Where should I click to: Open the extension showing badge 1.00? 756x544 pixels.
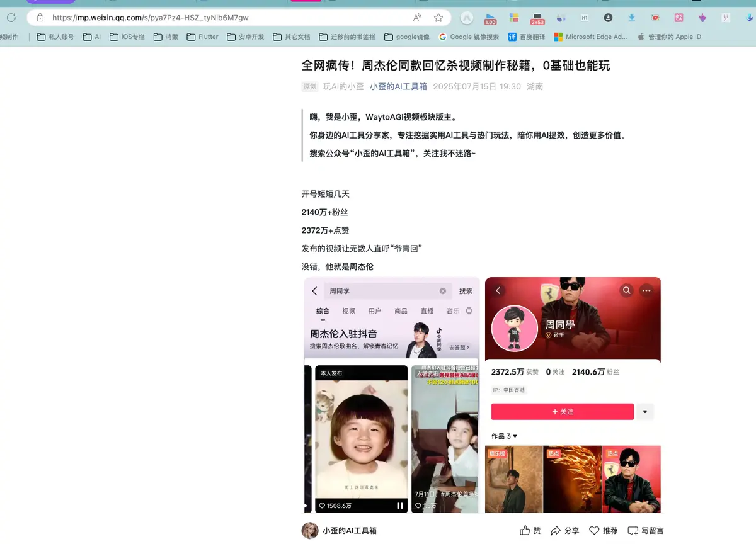click(x=490, y=18)
